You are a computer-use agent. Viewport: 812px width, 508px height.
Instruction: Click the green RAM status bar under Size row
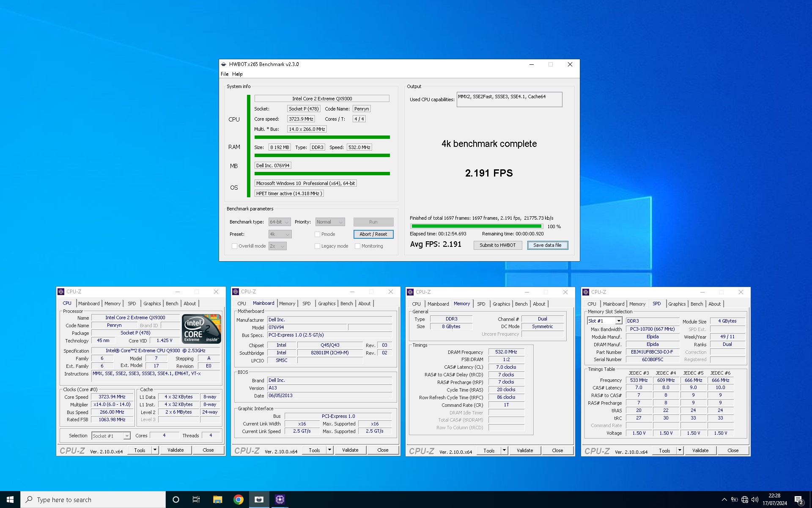point(322,155)
